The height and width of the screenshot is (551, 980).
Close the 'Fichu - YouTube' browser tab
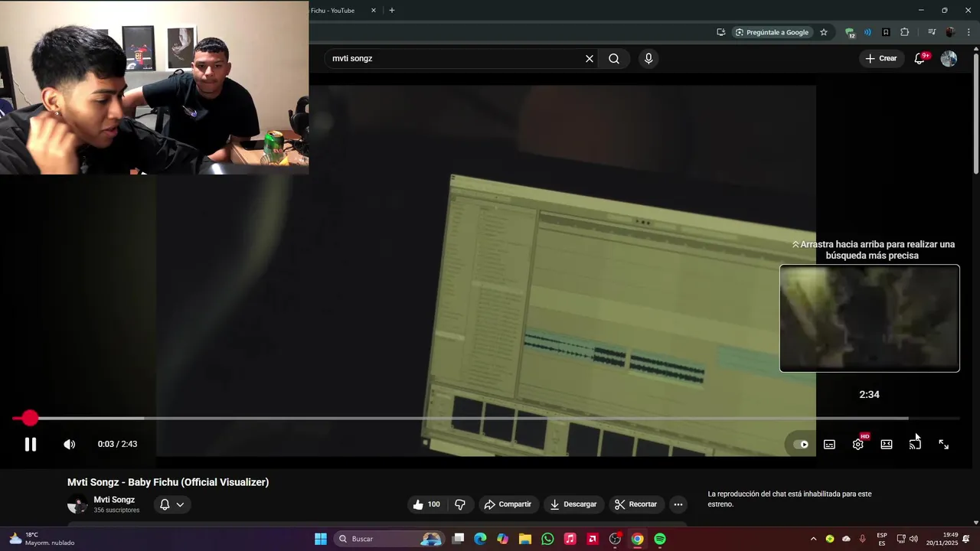(374, 11)
